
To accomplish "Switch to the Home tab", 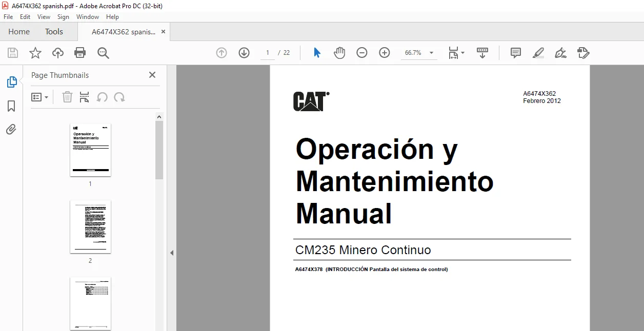I will (19, 32).
